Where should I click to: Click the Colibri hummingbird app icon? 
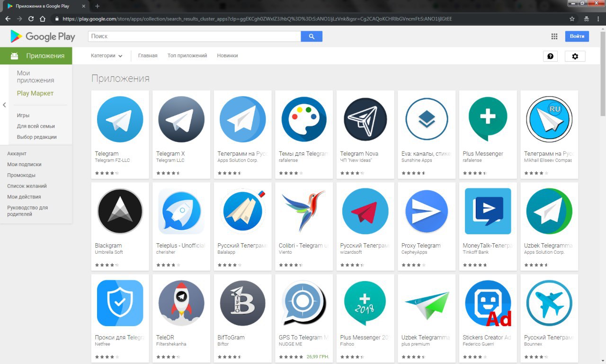tap(304, 211)
